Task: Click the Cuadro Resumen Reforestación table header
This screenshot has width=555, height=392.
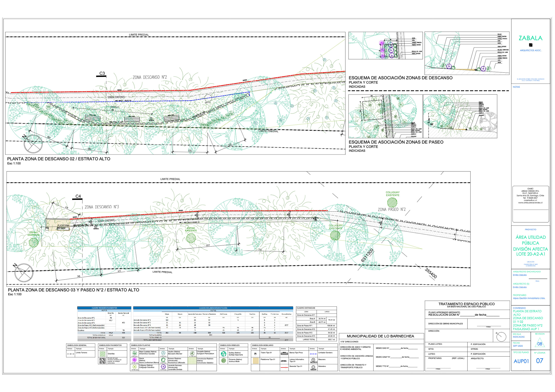Action: point(213,308)
